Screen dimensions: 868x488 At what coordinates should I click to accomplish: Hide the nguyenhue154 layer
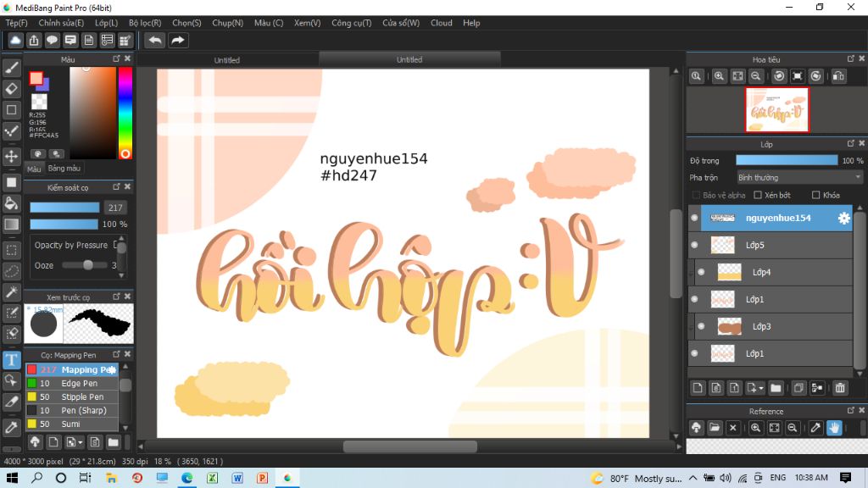point(694,218)
